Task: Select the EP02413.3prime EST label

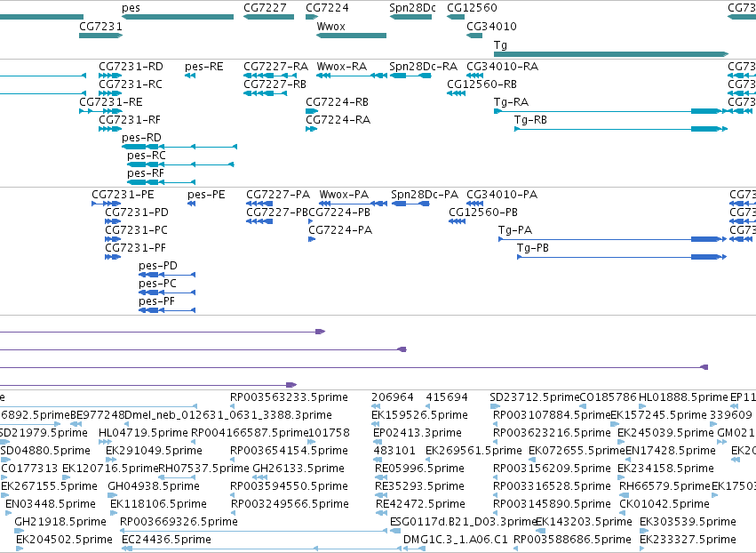Action: pos(417,433)
